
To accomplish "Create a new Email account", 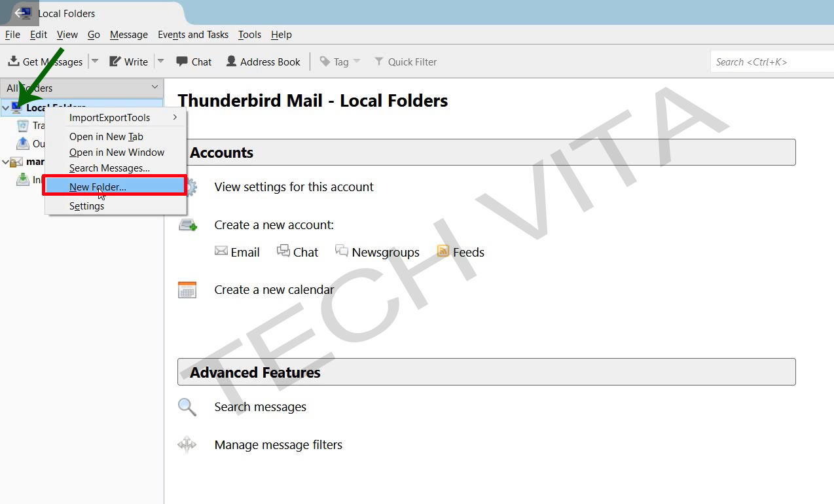I will coord(245,253).
